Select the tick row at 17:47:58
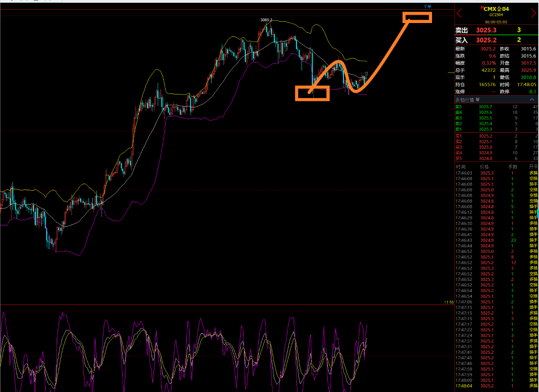Image resolution: width=539 pixels, height=392 pixels. tap(497, 369)
